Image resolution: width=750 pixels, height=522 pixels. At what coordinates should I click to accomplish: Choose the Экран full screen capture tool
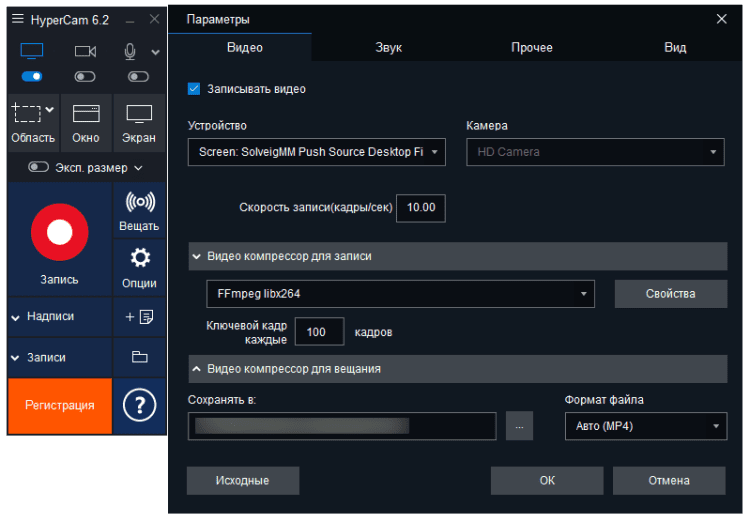[x=139, y=123]
